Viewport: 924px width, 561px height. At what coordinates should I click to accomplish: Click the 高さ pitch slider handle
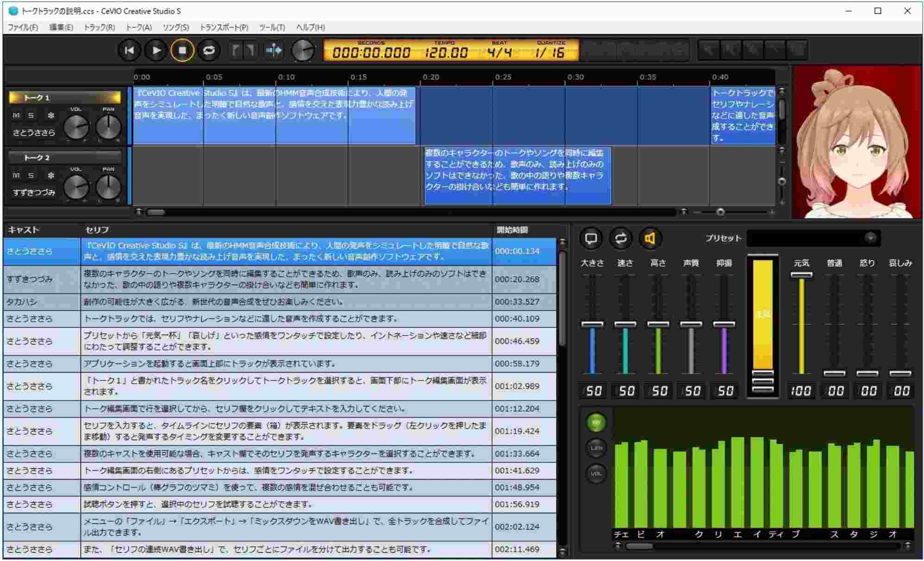pyautogui.click(x=658, y=324)
